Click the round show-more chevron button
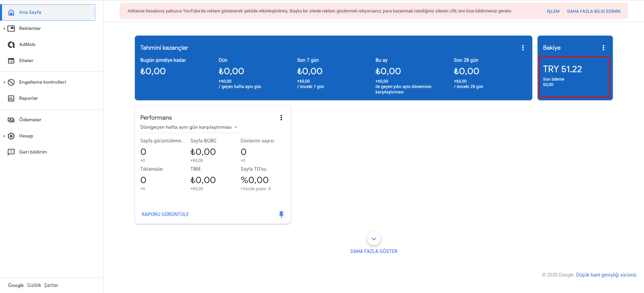The image size is (644, 293). [x=374, y=239]
